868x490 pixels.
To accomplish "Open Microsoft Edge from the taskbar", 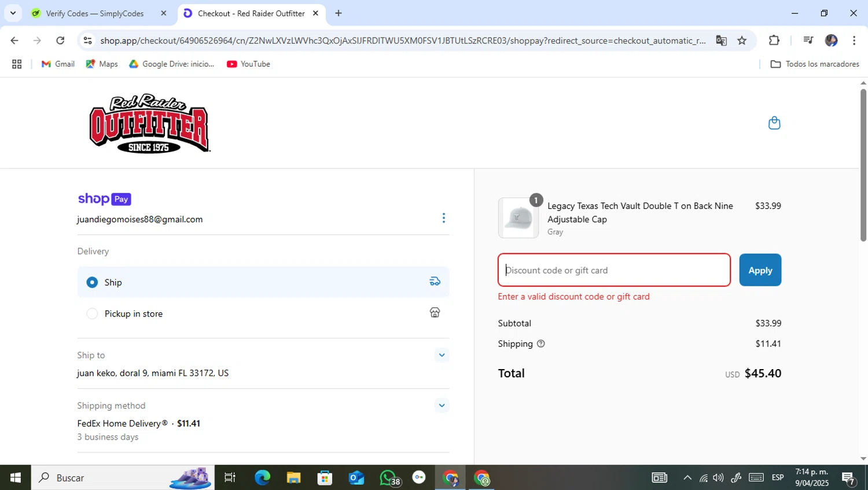I will click(262, 478).
